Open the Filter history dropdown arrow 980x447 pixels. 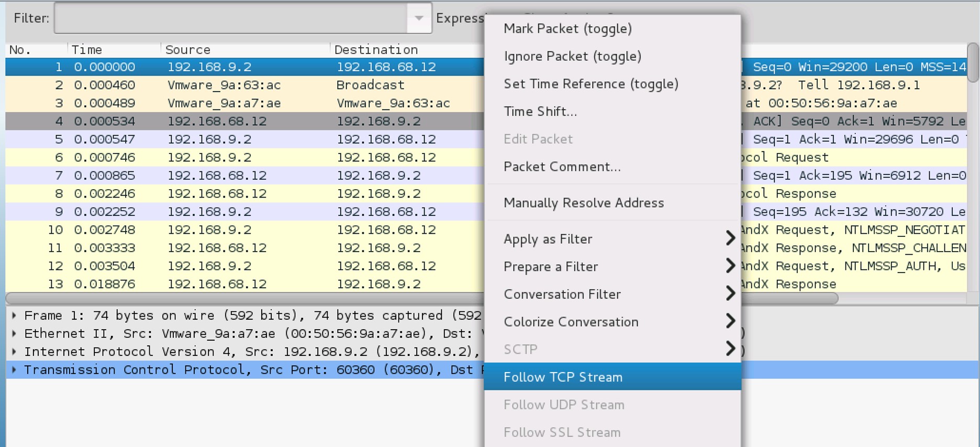pos(419,18)
